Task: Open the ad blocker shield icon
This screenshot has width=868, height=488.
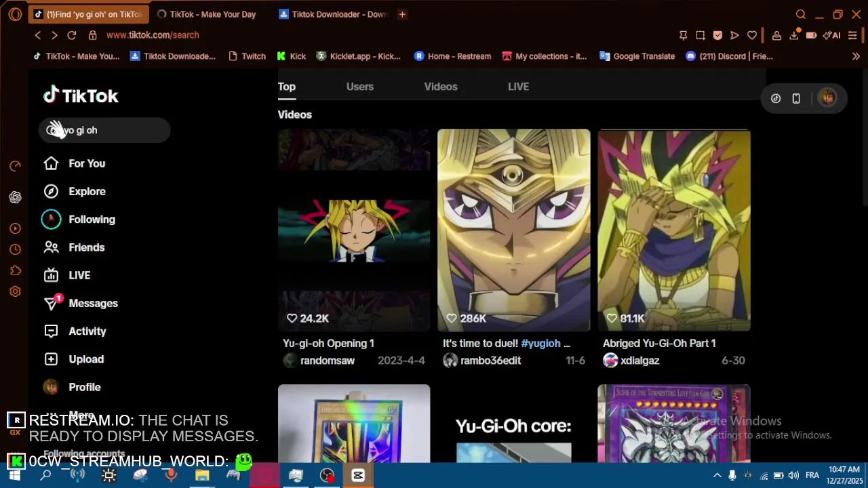Action: pos(717,35)
